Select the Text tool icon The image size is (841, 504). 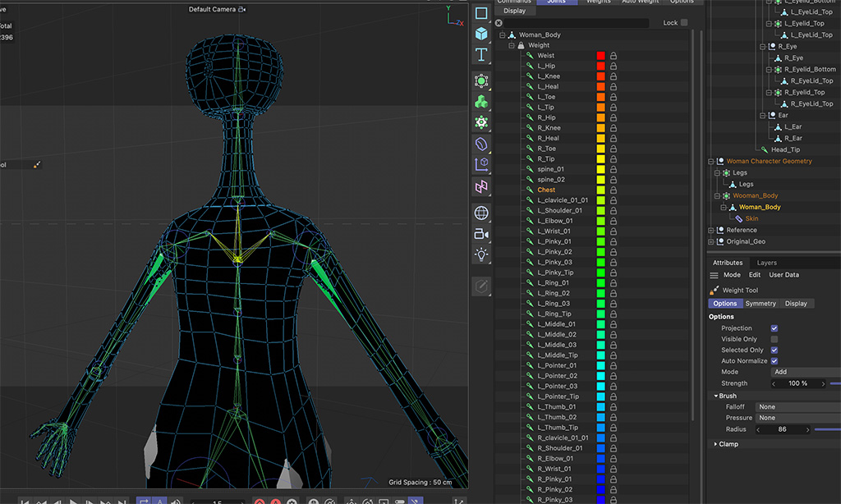click(481, 54)
